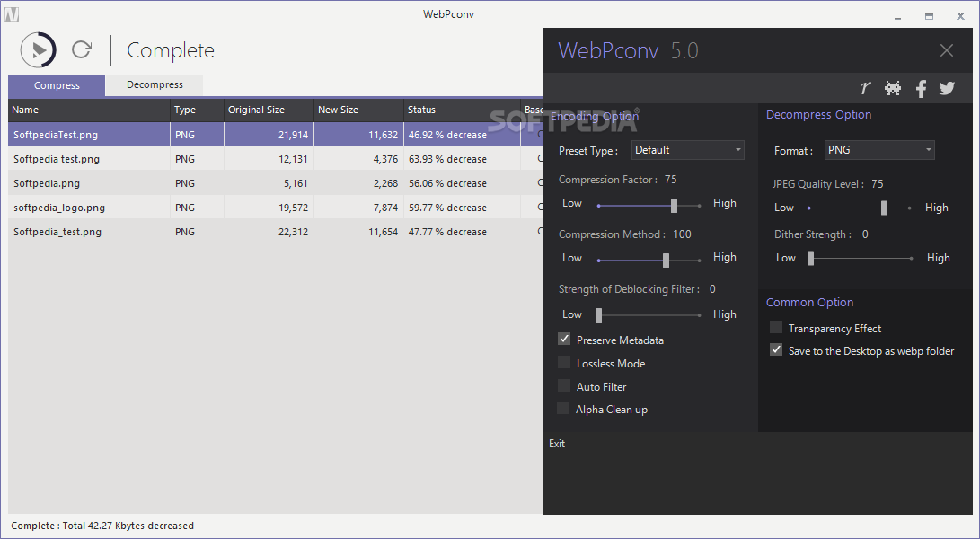Adjust the Compression Factor slider handle

pos(674,205)
